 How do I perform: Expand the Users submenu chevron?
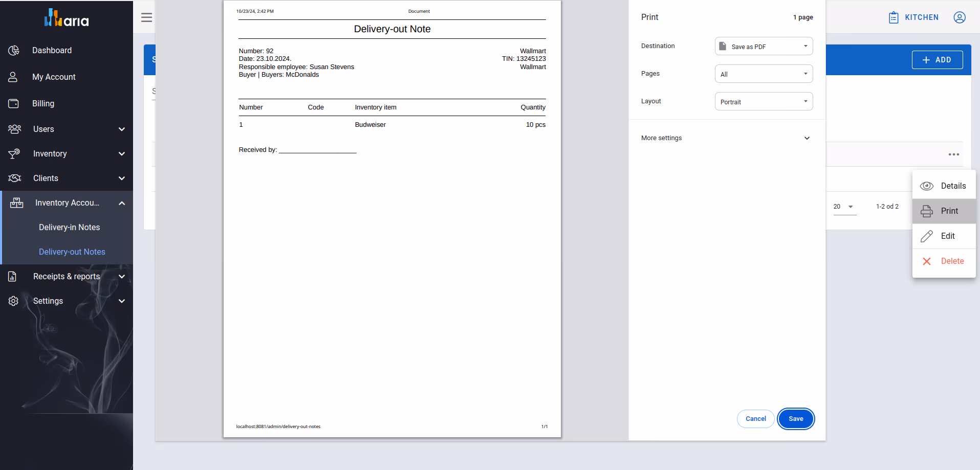click(x=122, y=129)
